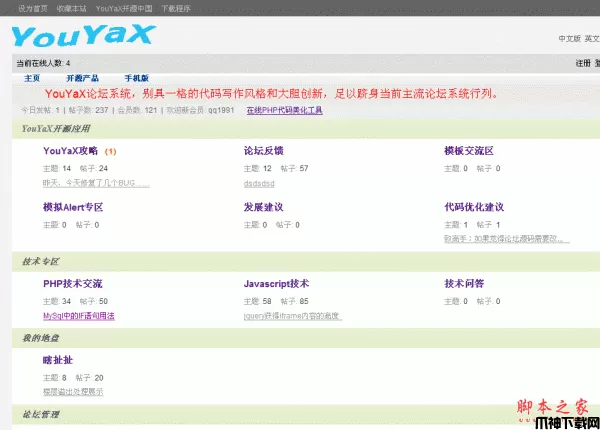Open the 技术问答 forum board
Image resolution: width=600 pixels, height=430 pixels.
coord(464,283)
